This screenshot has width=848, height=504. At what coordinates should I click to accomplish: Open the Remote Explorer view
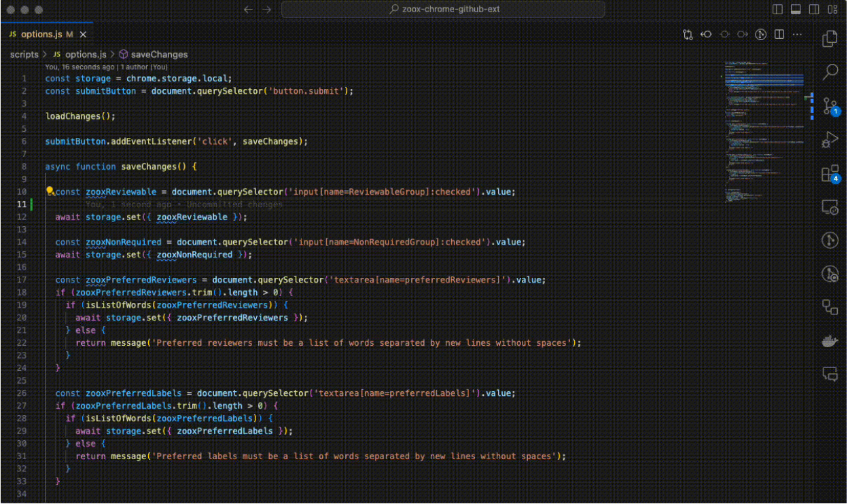point(830,207)
